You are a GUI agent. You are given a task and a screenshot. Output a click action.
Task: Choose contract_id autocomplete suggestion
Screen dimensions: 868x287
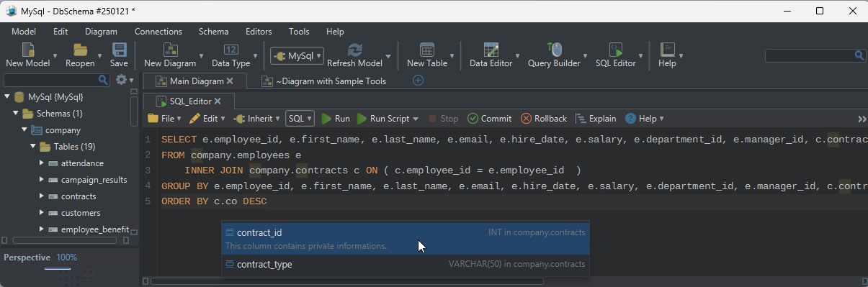406,239
